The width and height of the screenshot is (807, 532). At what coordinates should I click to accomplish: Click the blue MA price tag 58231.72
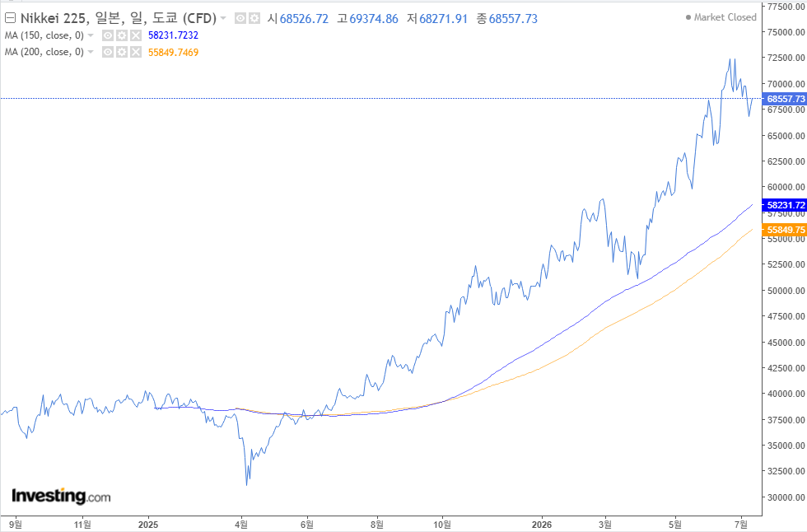click(784, 205)
